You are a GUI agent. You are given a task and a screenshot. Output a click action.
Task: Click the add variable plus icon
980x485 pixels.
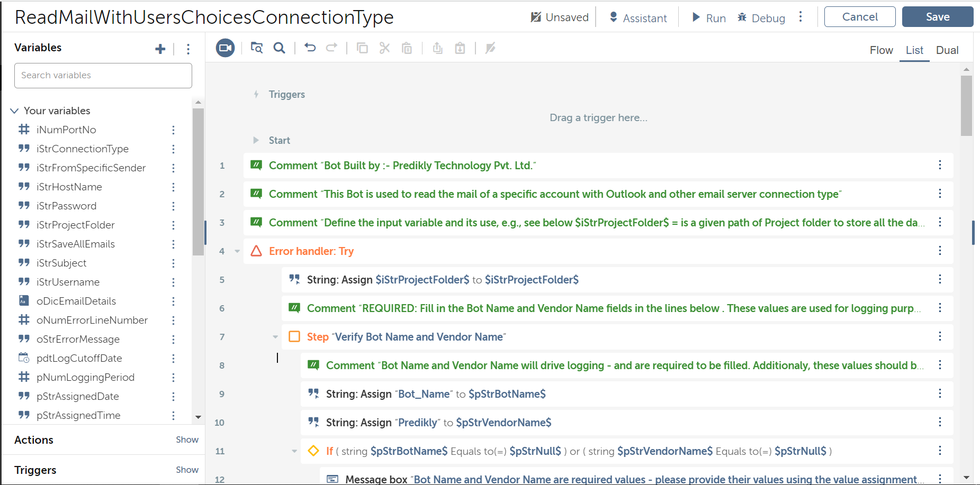[160, 49]
